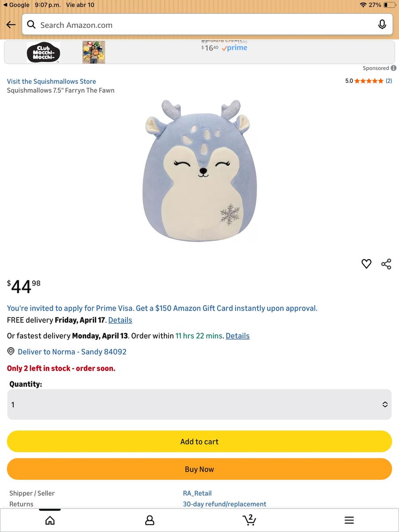The width and height of the screenshot is (399, 532).
Task: Open the account profile tab
Action: [150, 520]
